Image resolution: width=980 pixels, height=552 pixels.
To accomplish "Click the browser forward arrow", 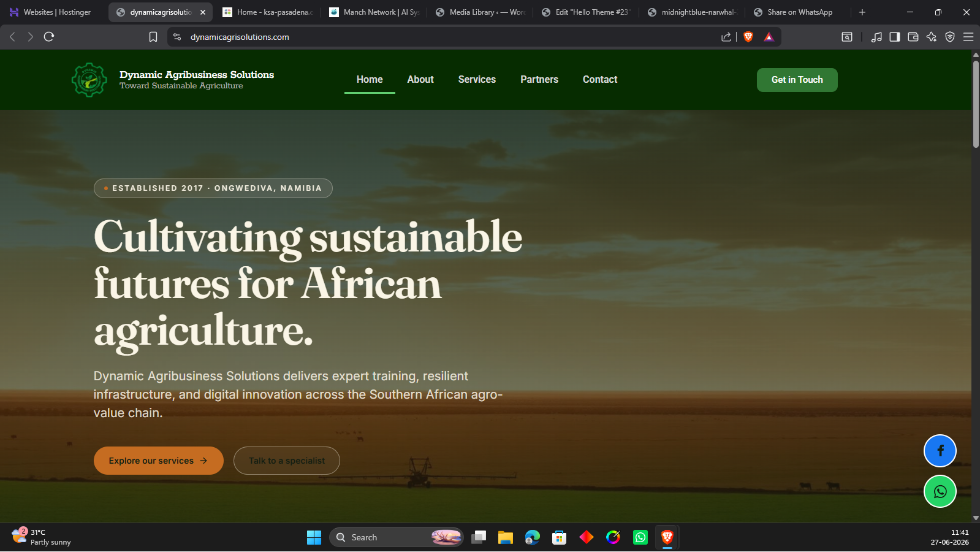I will [30, 37].
